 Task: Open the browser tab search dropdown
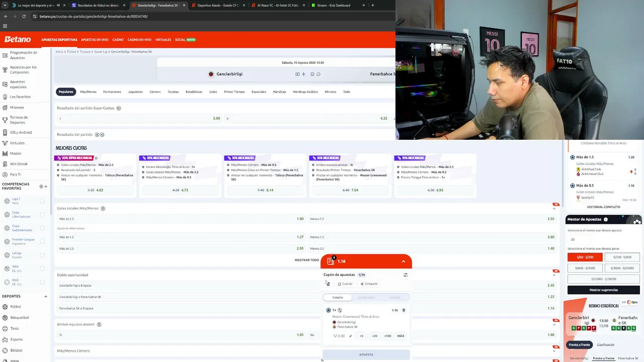[6, 6]
